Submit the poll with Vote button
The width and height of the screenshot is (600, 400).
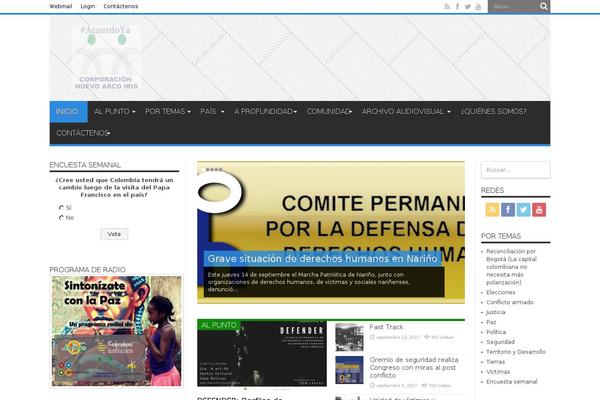click(114, 234)
